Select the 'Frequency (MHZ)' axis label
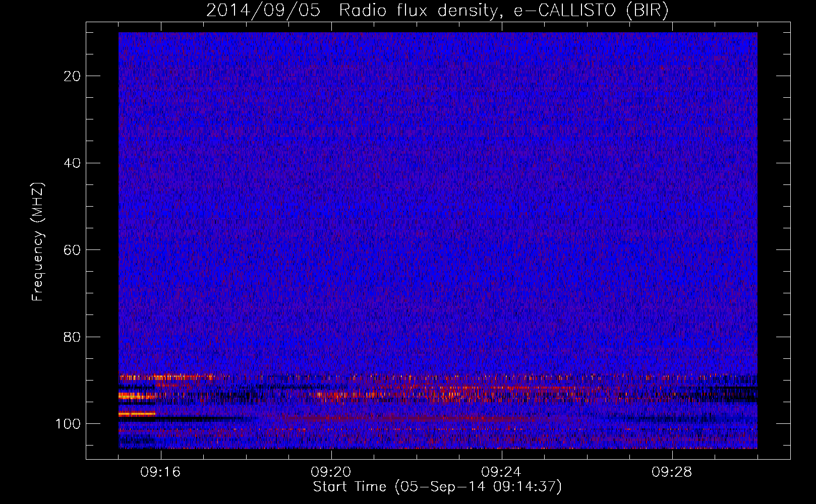 tap(38, 242)
